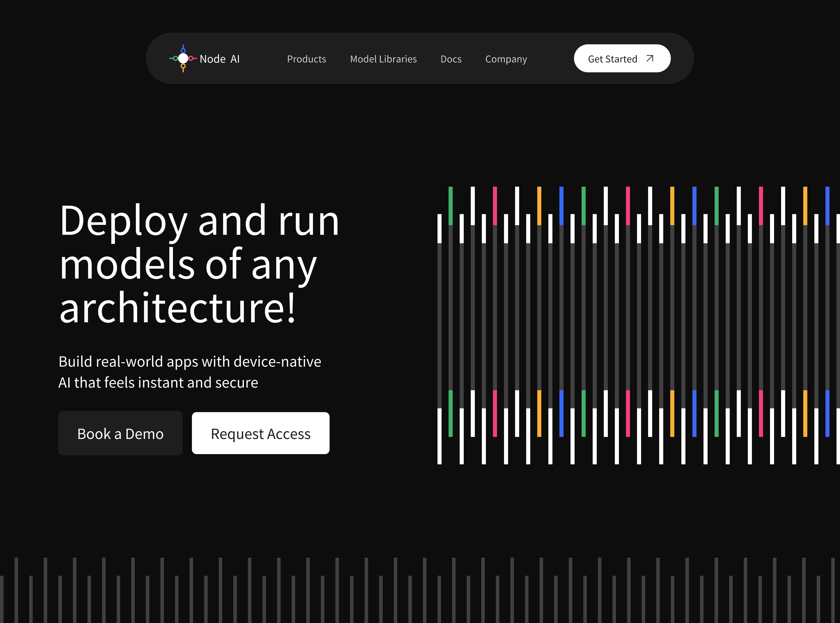
Task: Click the leftmost pink bar in top row of graphic
Action: (x=495, y=206)
